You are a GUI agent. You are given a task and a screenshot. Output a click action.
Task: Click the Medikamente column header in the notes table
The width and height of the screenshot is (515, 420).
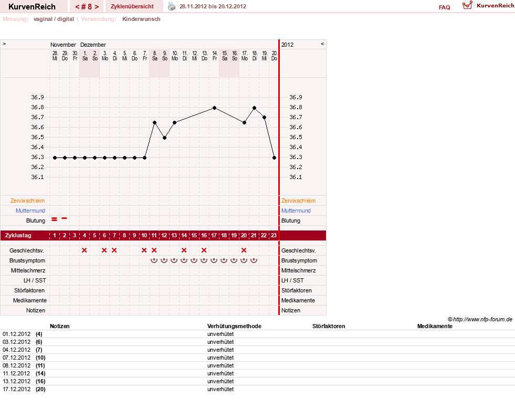[435, 326]
